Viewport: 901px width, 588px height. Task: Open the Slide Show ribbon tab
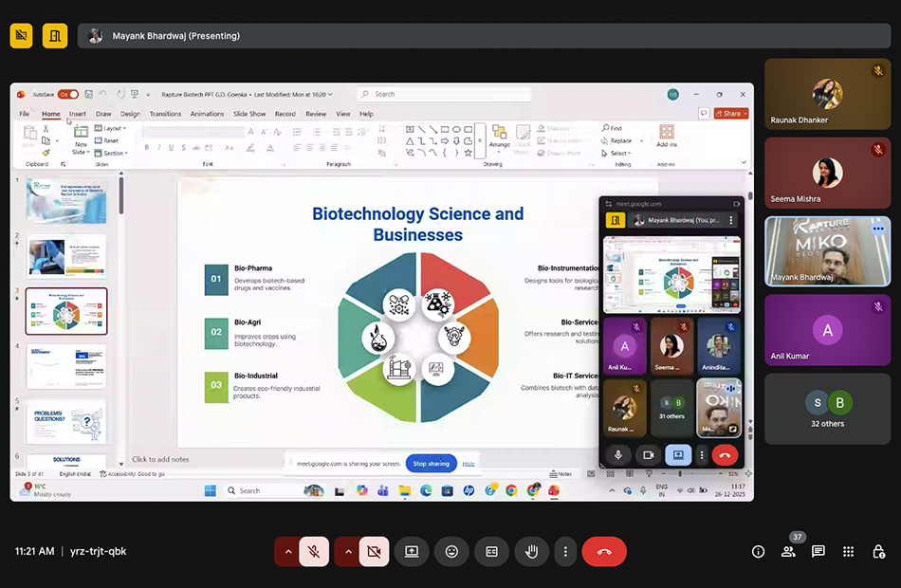(x=250, y=114)
